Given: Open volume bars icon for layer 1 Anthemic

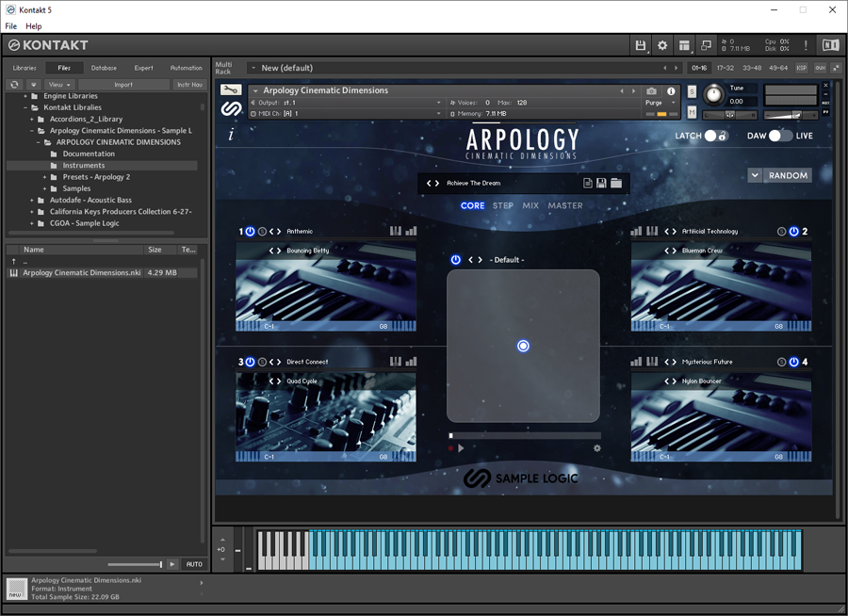Looking at the screenshot, I should coord(411,231).
